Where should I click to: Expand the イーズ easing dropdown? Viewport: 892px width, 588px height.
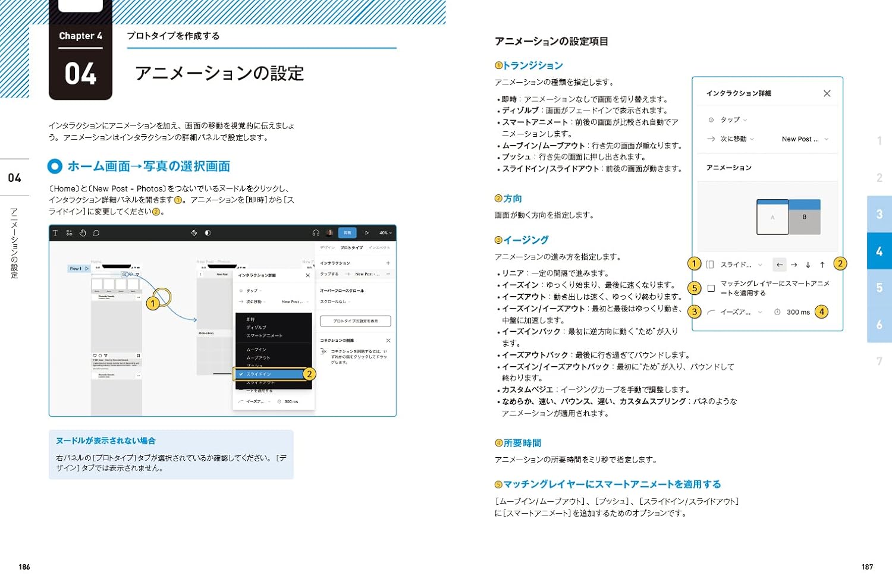click(737, 312)
